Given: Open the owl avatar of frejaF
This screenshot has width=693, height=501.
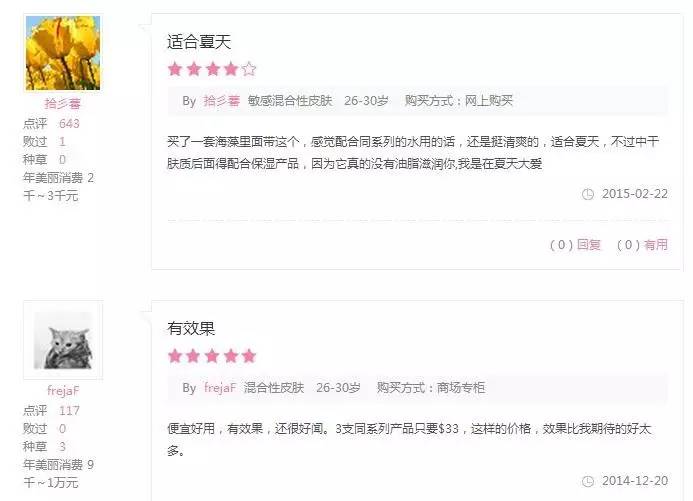Looking at the screenshot, I should pos(63,340).
